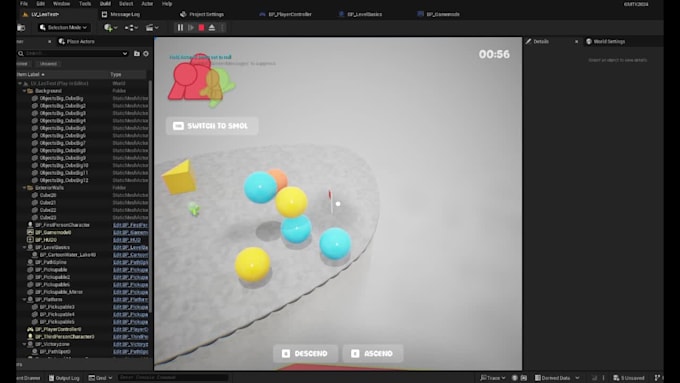The height and width of the screenshot is (383, 680).
Task: Select Cube20 in the outliner
Action: (48, 195)
